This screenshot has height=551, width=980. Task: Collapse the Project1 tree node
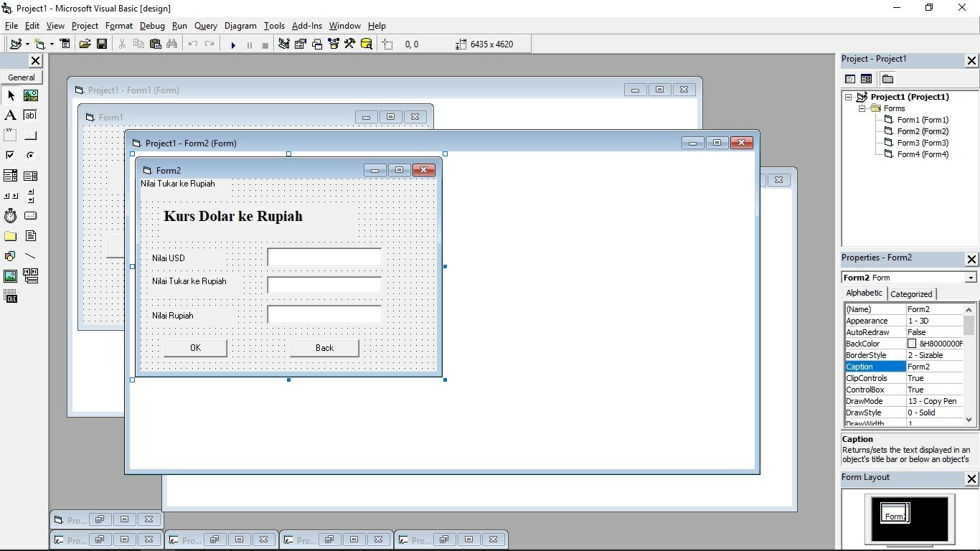point(847,96)
